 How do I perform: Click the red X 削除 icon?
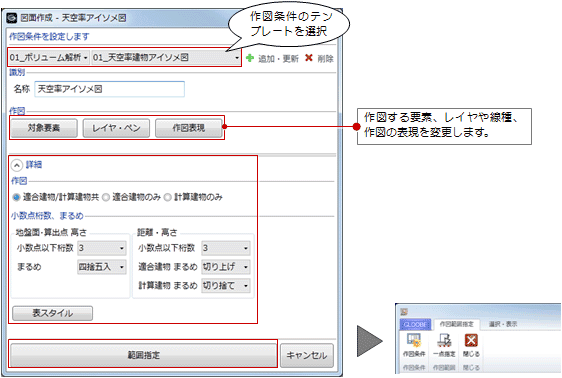(309, 58)
